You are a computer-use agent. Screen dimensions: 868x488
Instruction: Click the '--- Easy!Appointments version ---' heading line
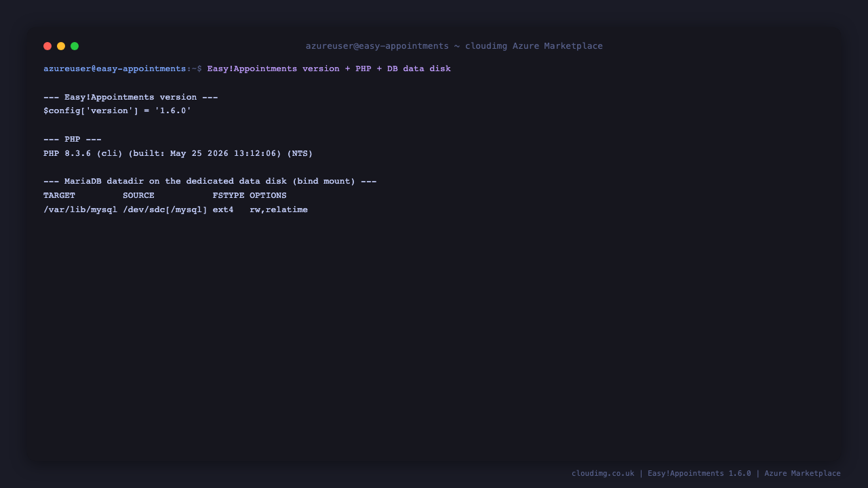tap(131, 98)
